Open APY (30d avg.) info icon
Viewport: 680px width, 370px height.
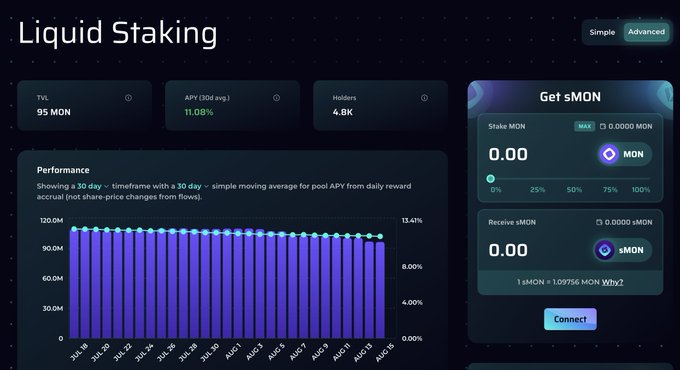click(x=276, y=98)
